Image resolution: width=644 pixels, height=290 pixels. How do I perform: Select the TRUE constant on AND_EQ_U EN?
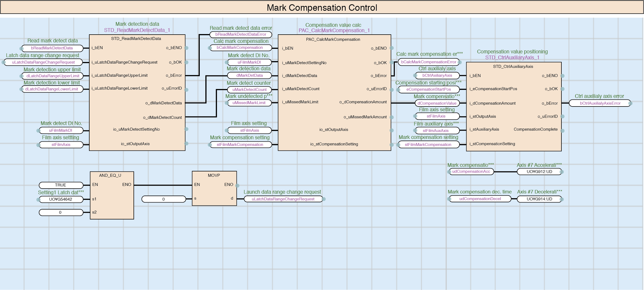pos(61,185)
